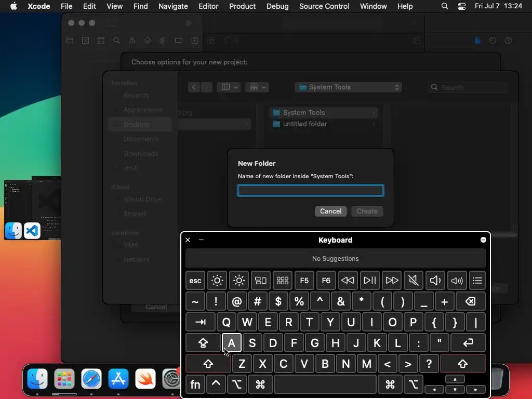Open the grouping options dropdown
This screenshot has height=399, width=532.
257,87
